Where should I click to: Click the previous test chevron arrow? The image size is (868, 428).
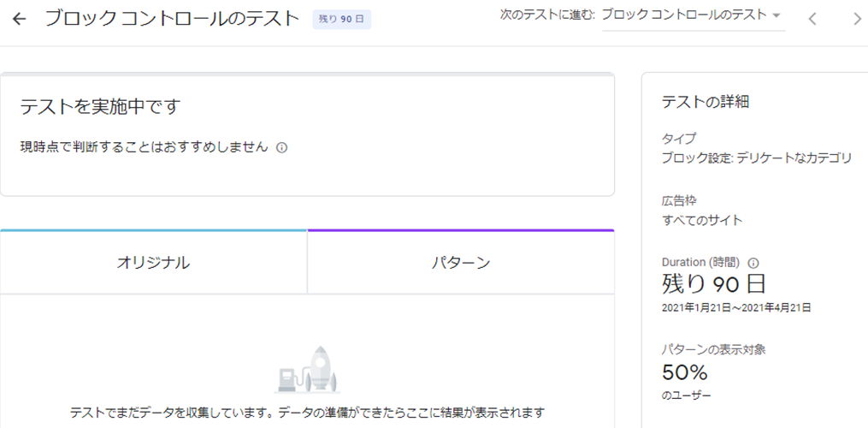(x=812, y=20)
